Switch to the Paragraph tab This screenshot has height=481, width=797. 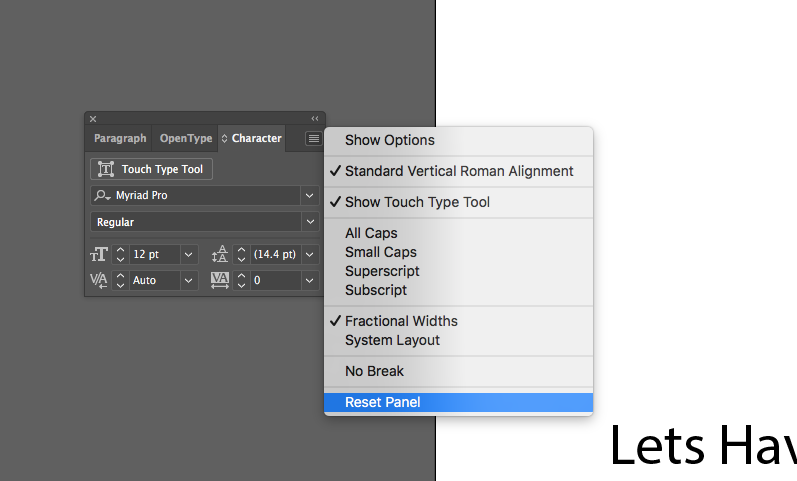tap(120, 138)
